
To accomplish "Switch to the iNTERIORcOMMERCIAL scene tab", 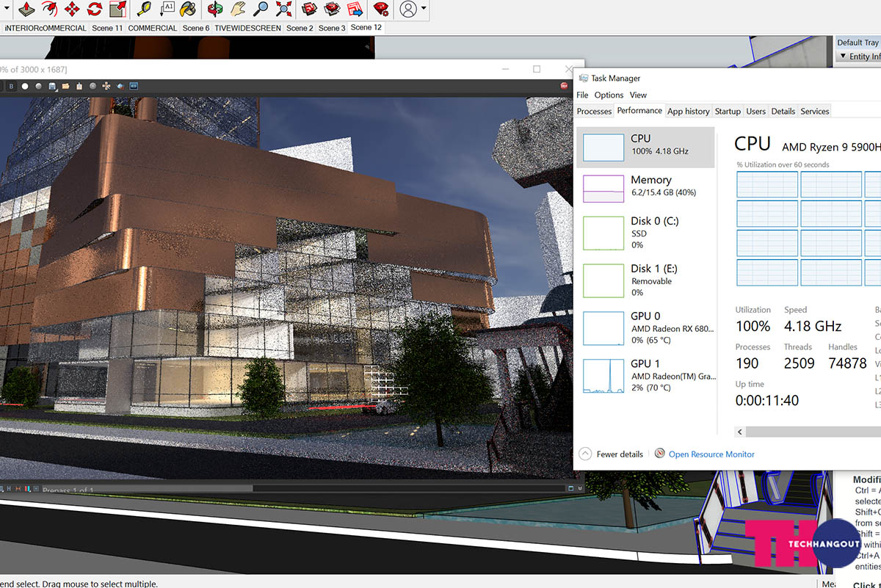I will click(x=46, y=28).
